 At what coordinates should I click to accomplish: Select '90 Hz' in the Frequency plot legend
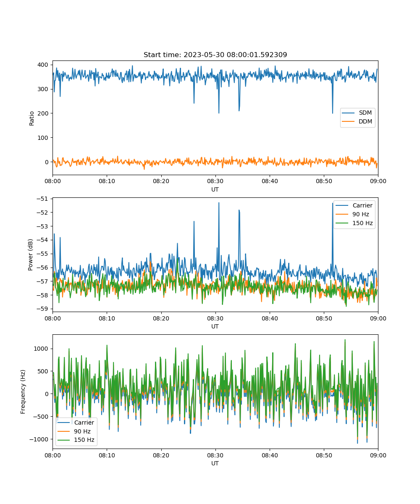(83, 431)
